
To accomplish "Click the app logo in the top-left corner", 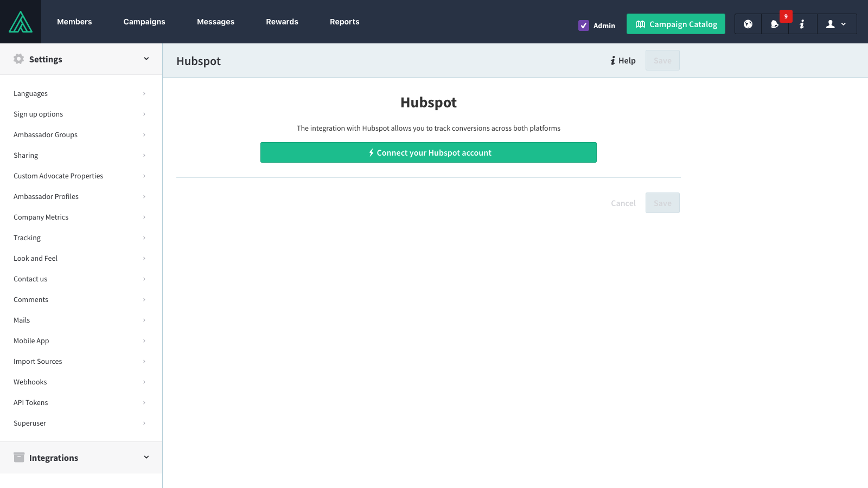I will 21,22.
